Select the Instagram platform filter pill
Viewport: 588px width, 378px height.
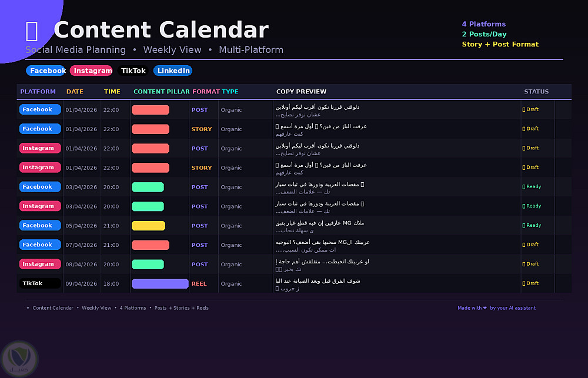coord(91,71)
